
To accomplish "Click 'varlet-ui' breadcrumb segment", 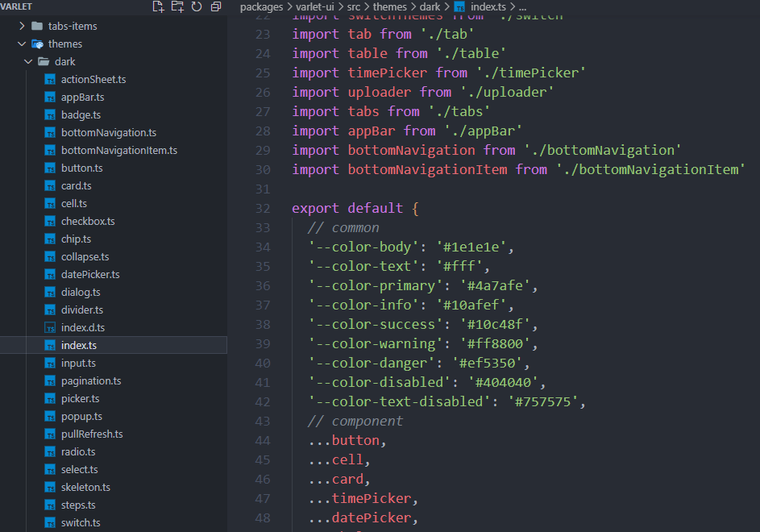I will tap(315, 6).
